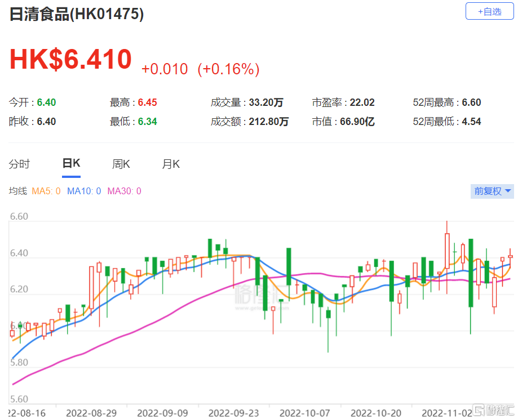Open the 月K monthly chart tab

171,164
